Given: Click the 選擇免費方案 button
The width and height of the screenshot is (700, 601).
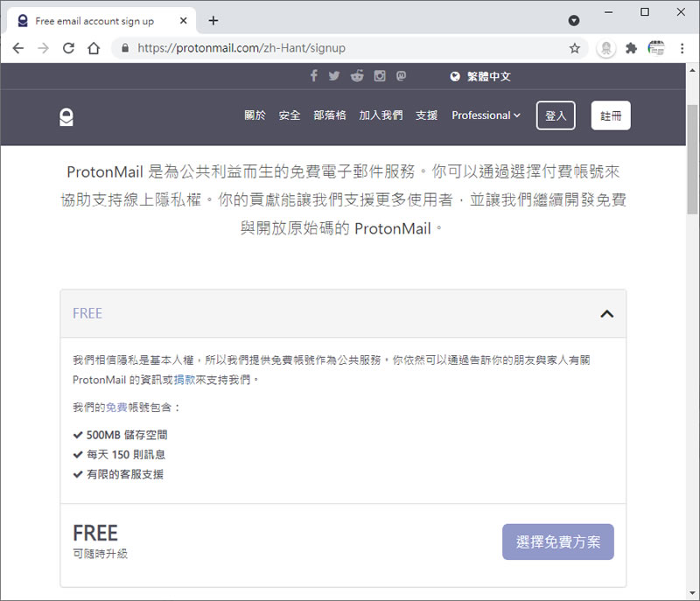Looking at the screenshot, I should (558, 542).
